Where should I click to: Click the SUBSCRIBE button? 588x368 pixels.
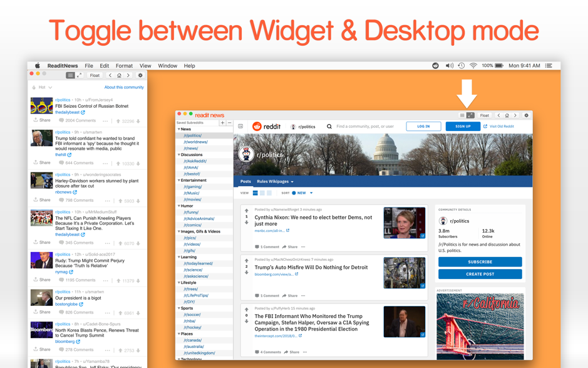(480, 261)
